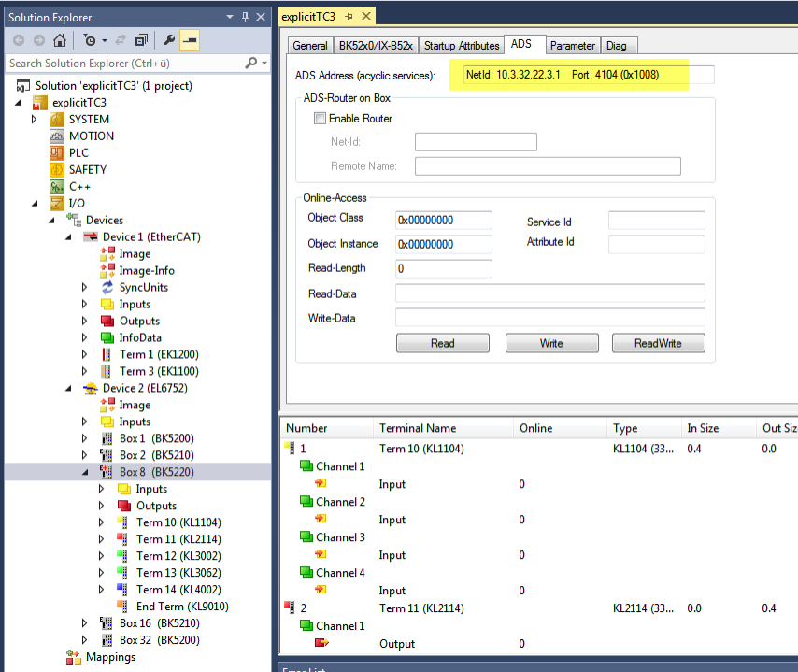Switch to the General tab
The width and height of the screenshot is (798, 672).
point(310,46)
